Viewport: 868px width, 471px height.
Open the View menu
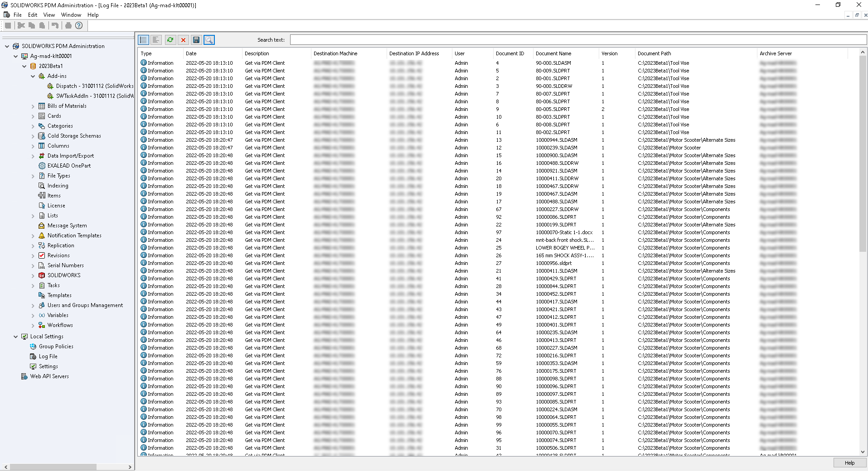[48, 14]
